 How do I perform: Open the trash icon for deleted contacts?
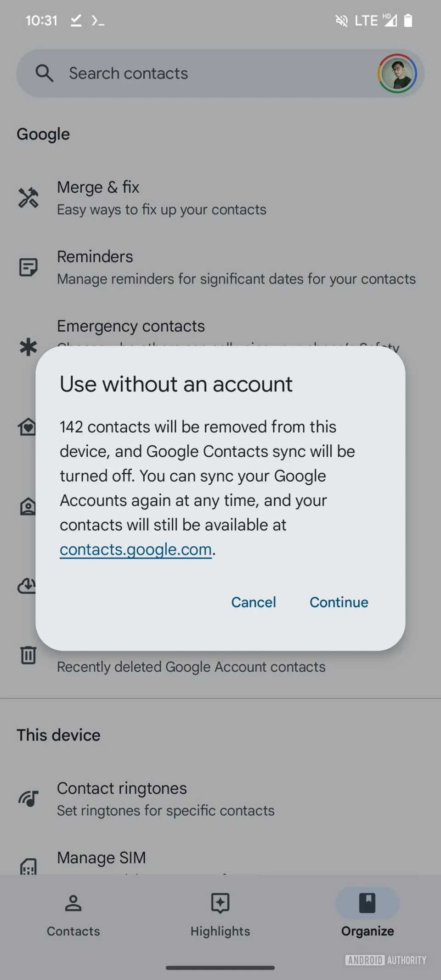(28, 656)
